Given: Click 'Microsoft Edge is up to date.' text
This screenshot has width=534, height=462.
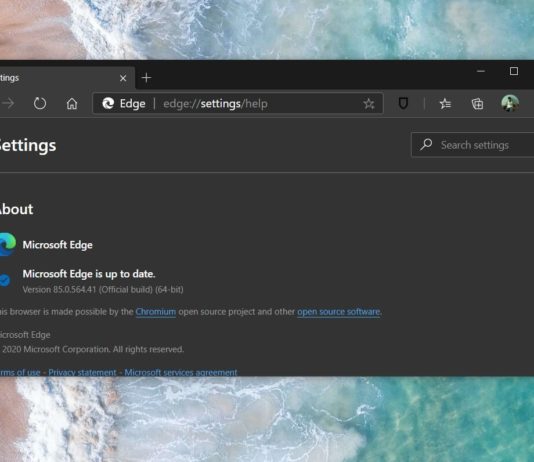Looking at the screenshot, I should coord(89,274).
